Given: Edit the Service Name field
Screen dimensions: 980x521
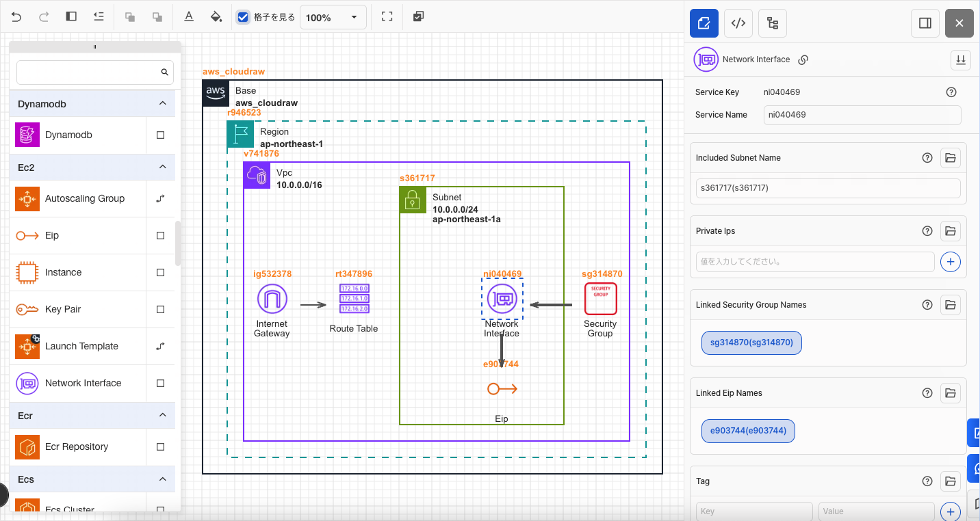Looking at the screenshot, I should coord(862,115).
